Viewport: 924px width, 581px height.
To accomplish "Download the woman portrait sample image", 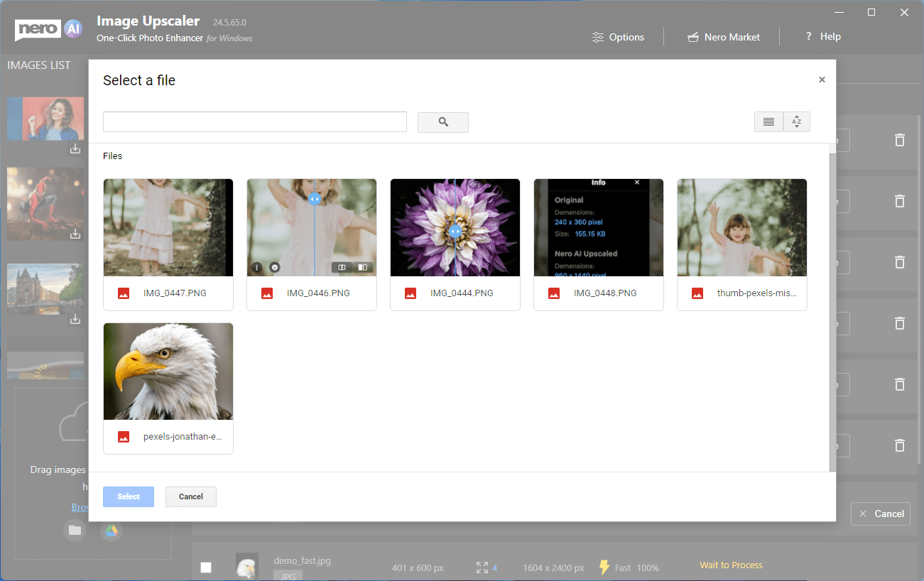I will tap(75, 149).
